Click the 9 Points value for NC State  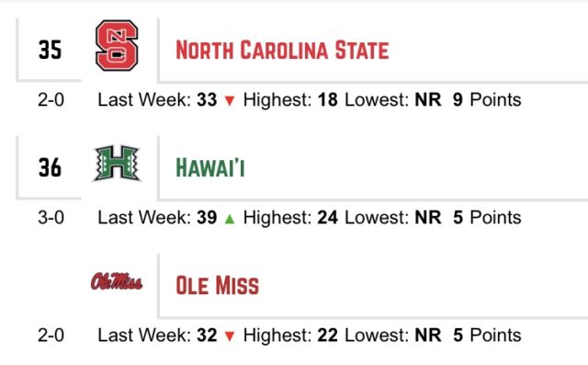pos(487,100)
